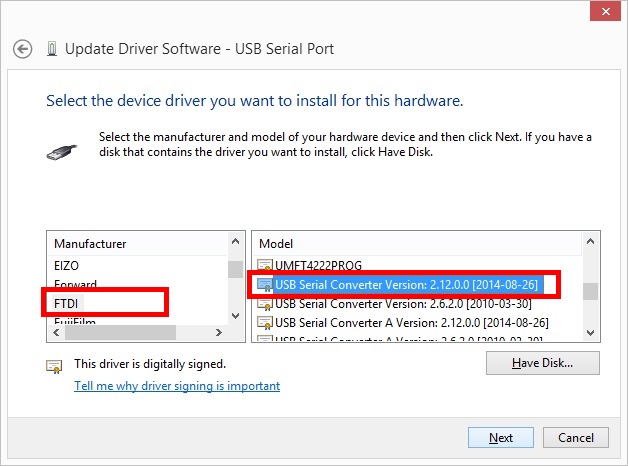Select the UMFT4222PROG model entry
This screenshot has height=466, width=628.
pyautogui.click(x=318, y=266)
